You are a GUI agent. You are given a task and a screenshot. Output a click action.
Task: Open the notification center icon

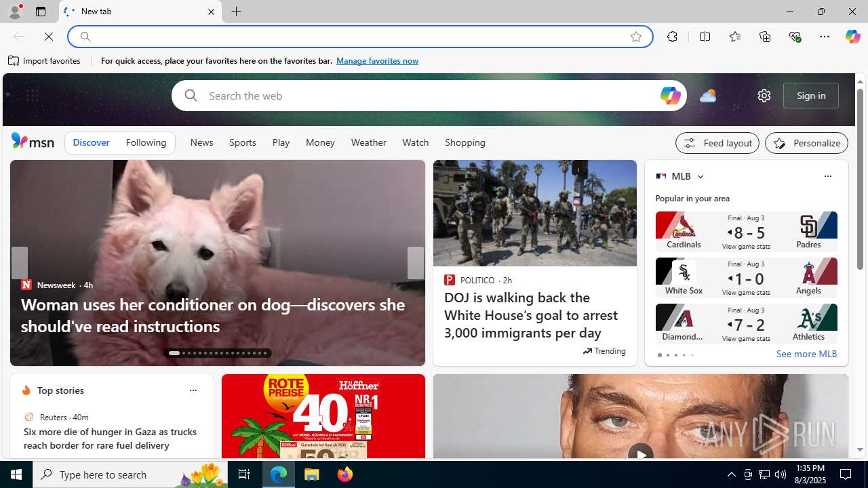tap(846, 474)
